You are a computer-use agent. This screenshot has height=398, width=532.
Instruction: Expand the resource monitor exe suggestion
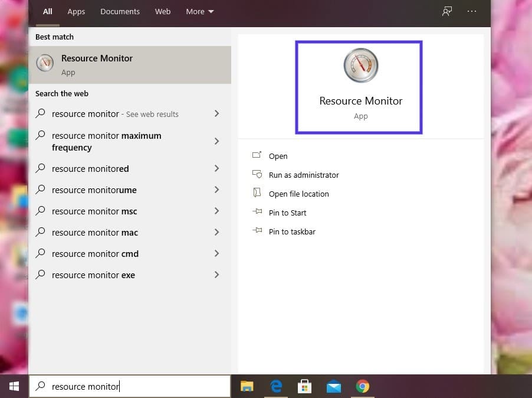[x=216, y=275]
